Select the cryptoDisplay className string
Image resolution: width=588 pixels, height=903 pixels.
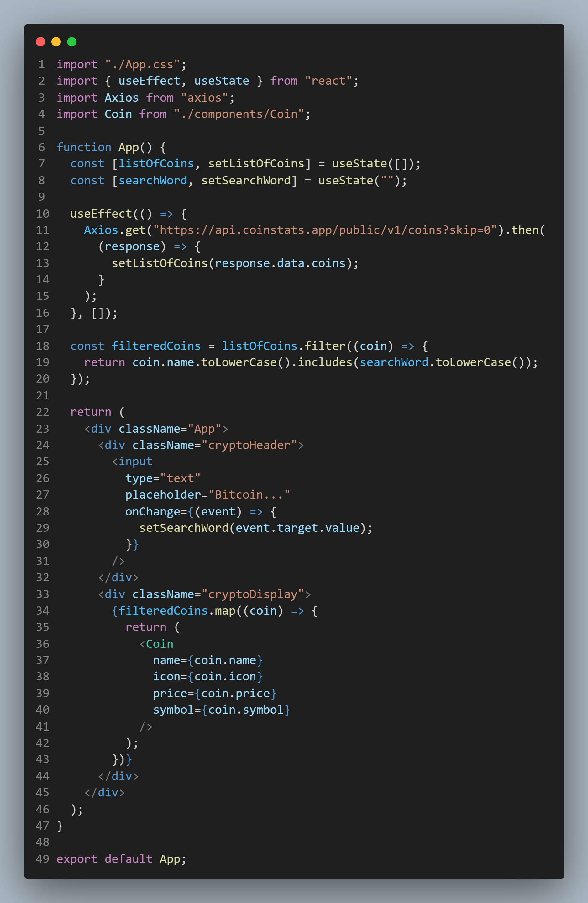click(x=253, y=594)
